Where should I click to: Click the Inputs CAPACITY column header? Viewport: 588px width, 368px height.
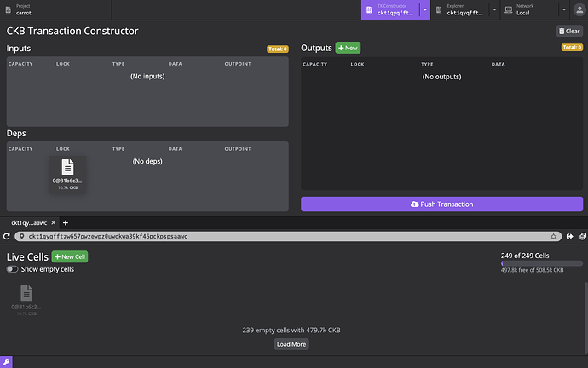tap(20, 64)
